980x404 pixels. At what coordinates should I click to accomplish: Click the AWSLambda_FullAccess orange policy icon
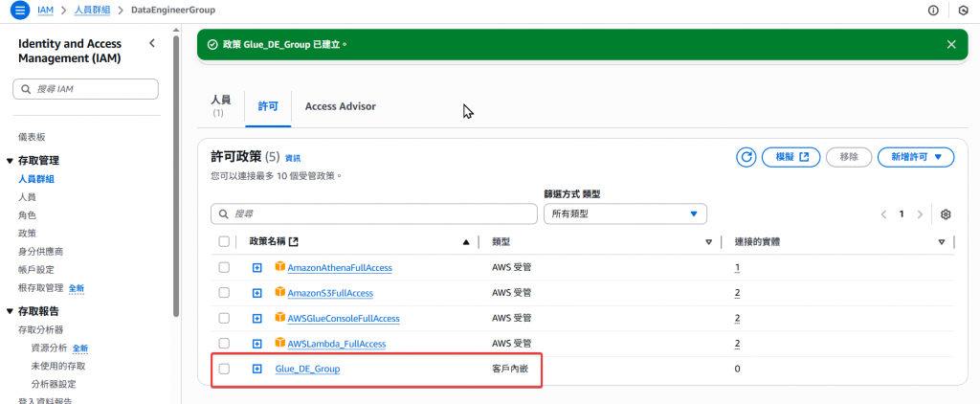(280, 343)
